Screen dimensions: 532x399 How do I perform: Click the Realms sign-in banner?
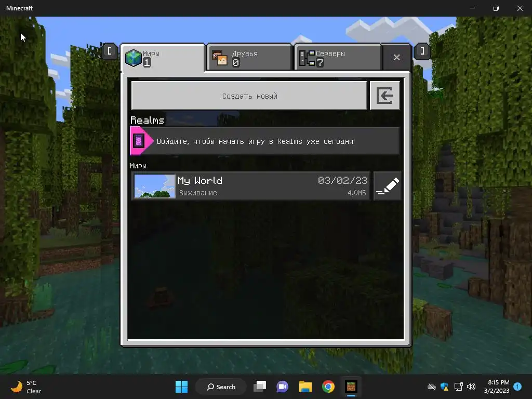click(x=264, y=141)
